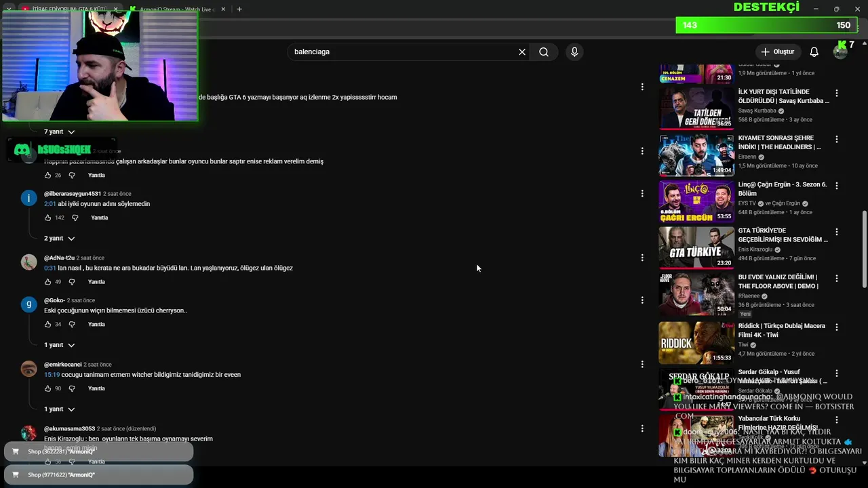
Task: Dislike the comment by @Goko-
Action: coord(72,325)
